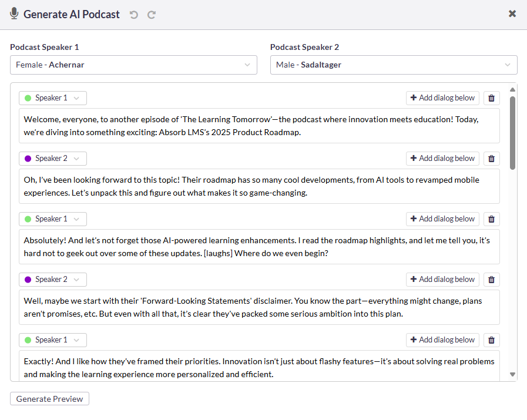Delete the last visible dialog entry

(x=491, y=340)
